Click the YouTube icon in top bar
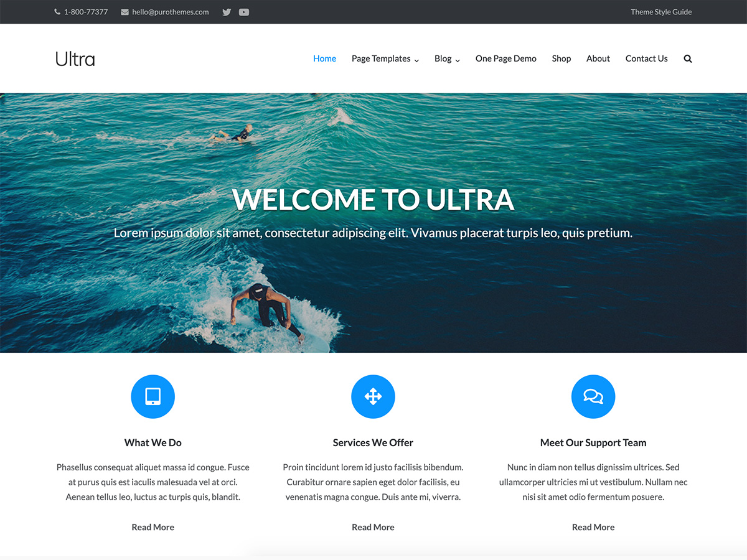The width and height of the screenshot is (747, 560). tap(243, 12)
